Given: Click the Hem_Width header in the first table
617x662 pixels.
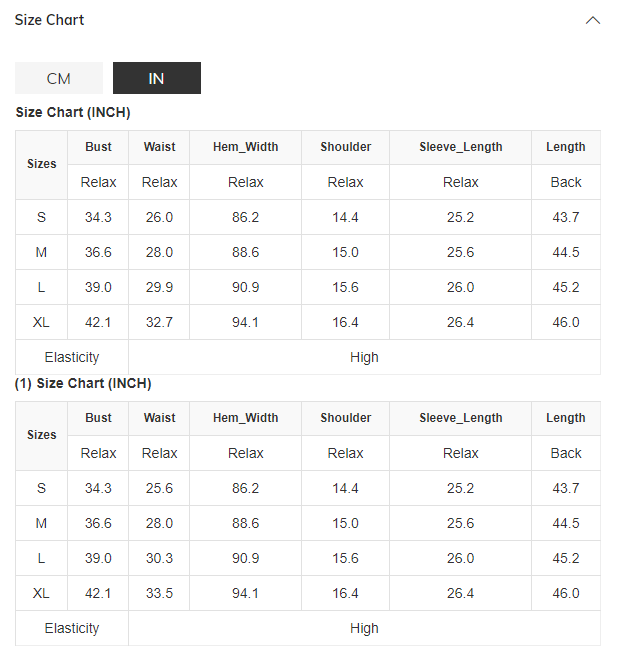Looking at the screenshot, I should point(245,147).
